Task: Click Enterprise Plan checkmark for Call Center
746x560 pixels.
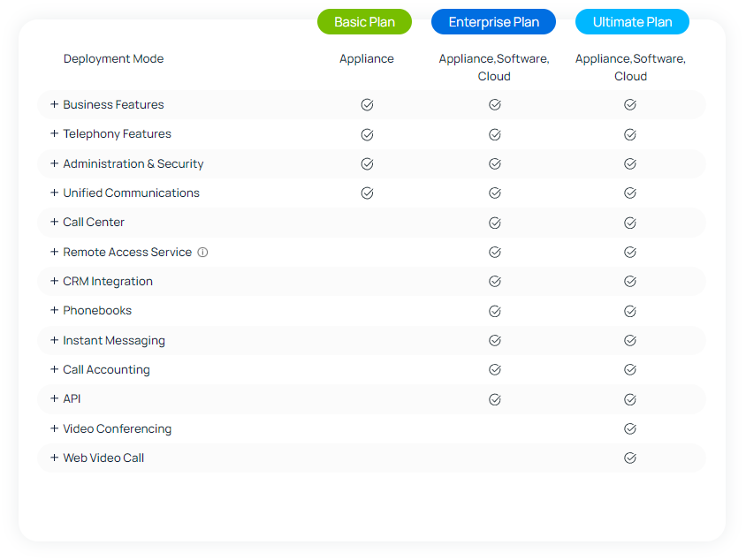Action: click(495, 223)
